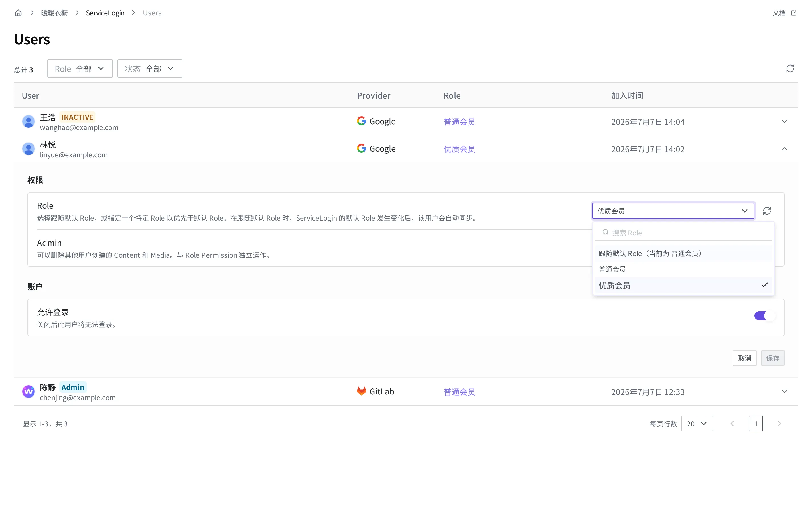Open the 状态 全部 filter dropdown
The height and width of the screenshot is (513, 812).
click(150, 68)
